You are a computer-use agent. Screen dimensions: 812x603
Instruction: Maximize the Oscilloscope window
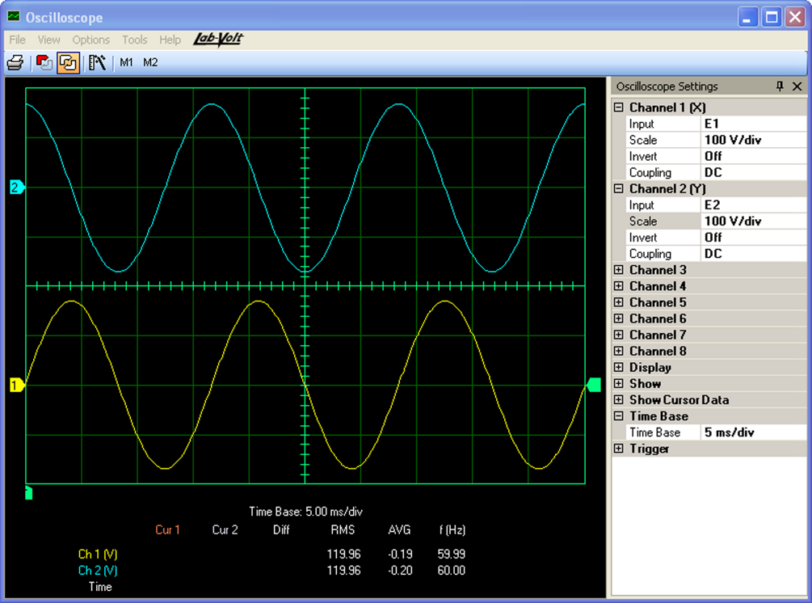coord(772,18)
